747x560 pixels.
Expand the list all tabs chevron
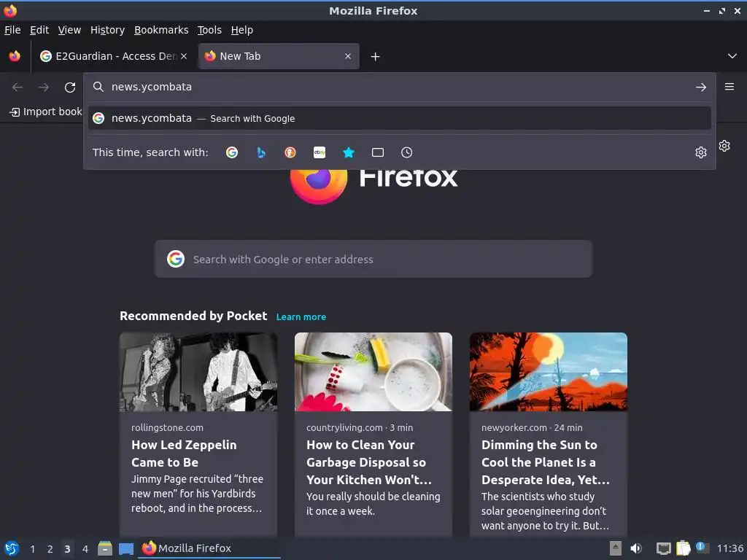click(x=732, y=56)
